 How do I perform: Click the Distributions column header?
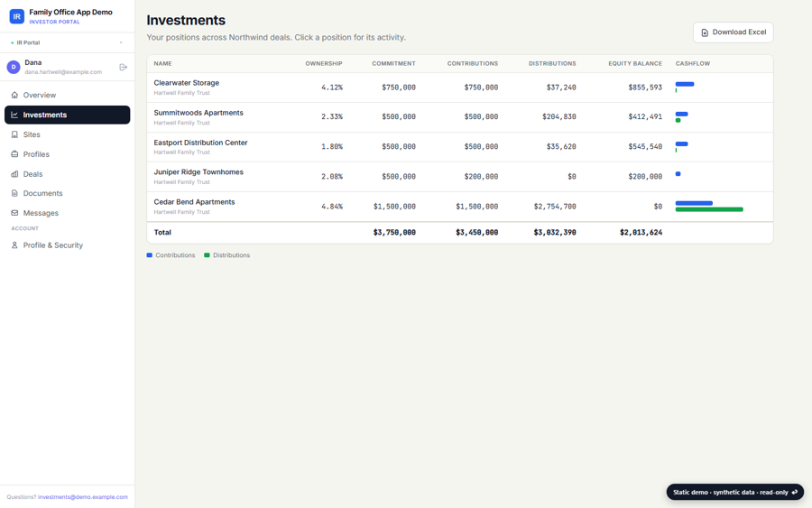click(552, 64)
